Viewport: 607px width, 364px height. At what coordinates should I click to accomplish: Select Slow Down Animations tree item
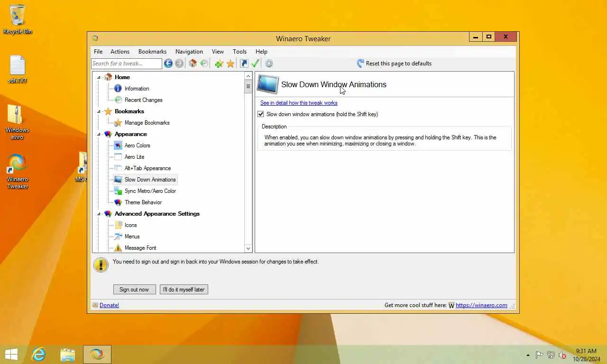coord(150,180)
